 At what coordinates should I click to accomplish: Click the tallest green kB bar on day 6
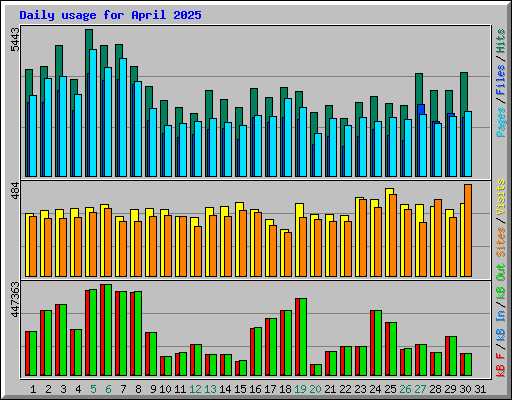(x=108, y=330)
